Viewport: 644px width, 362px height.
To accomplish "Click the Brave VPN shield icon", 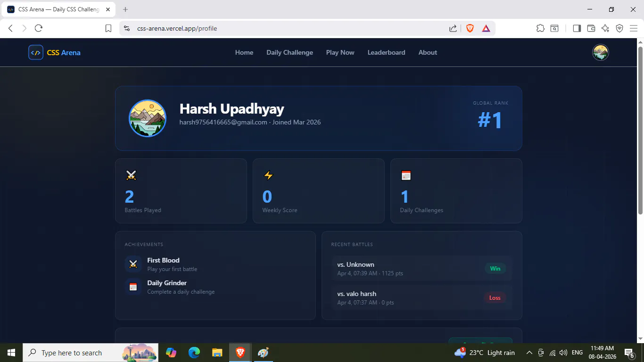I will pyautogui.click(x=619, y=28).
